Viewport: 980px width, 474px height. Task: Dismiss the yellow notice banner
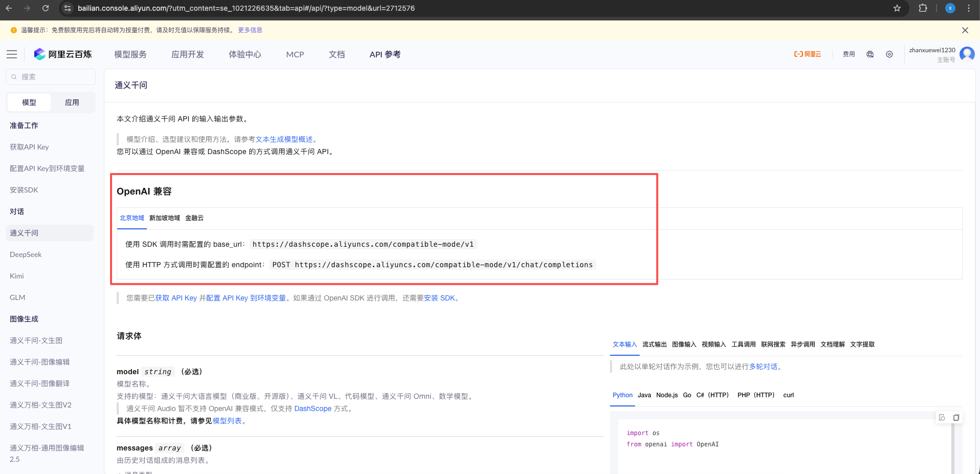coord(965,30)
